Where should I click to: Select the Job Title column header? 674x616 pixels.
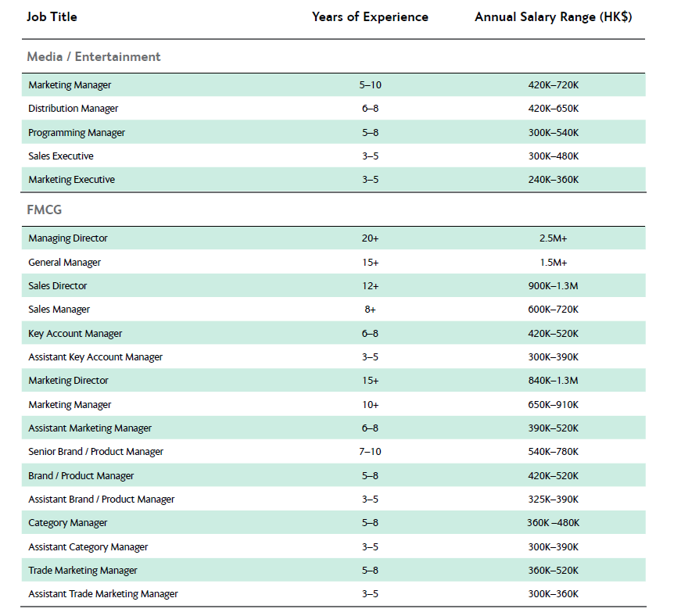[52, 16]
